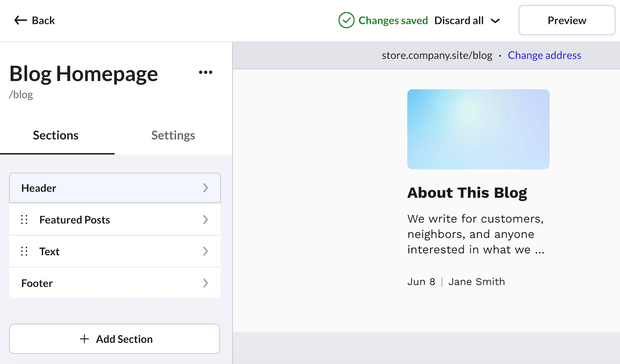Click the plus icon in Add Section

(84, 339)
